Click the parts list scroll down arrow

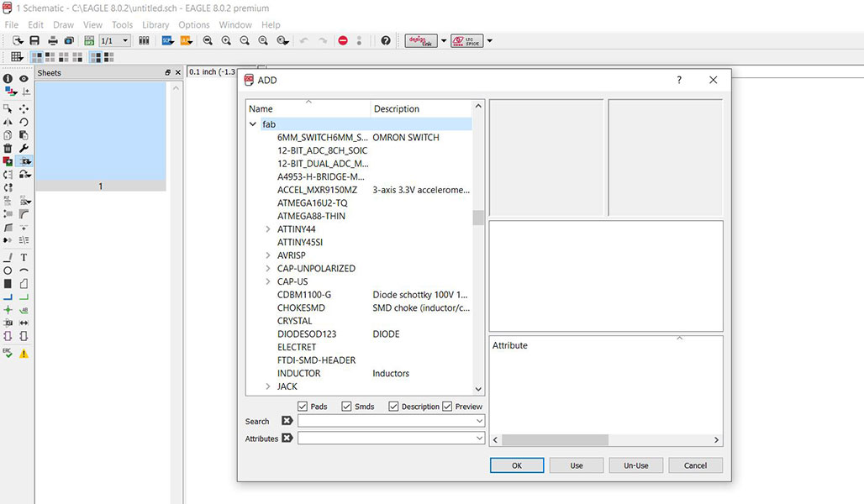click(x=478, y=389)
